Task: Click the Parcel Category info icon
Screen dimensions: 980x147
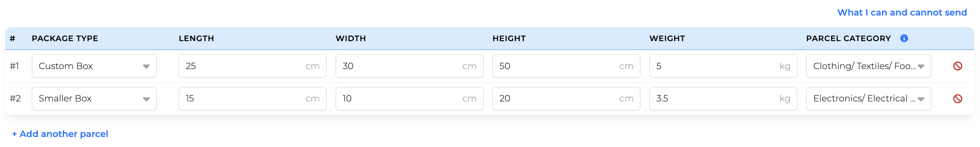Action: 904,38
